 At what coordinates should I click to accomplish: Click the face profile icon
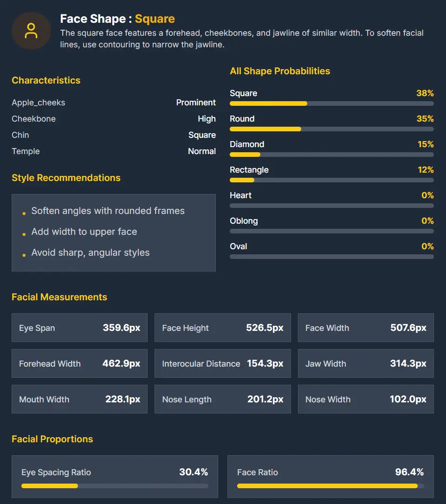[x=31, y=31]
